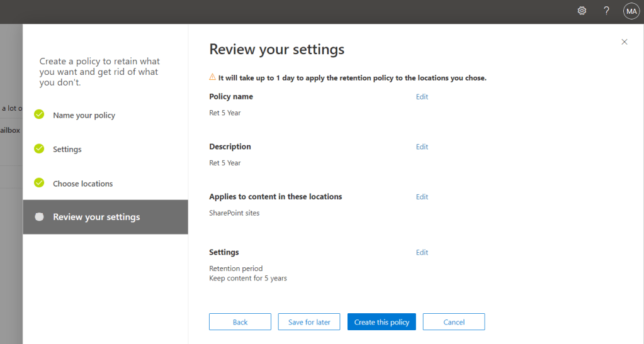
Task: Go to the Name your policy step
Action: [x=84, y=116]
